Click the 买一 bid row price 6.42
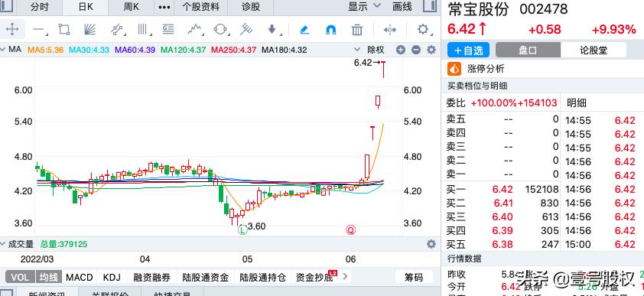The height and width of the screenshot is (296, 644). [503, 189]
